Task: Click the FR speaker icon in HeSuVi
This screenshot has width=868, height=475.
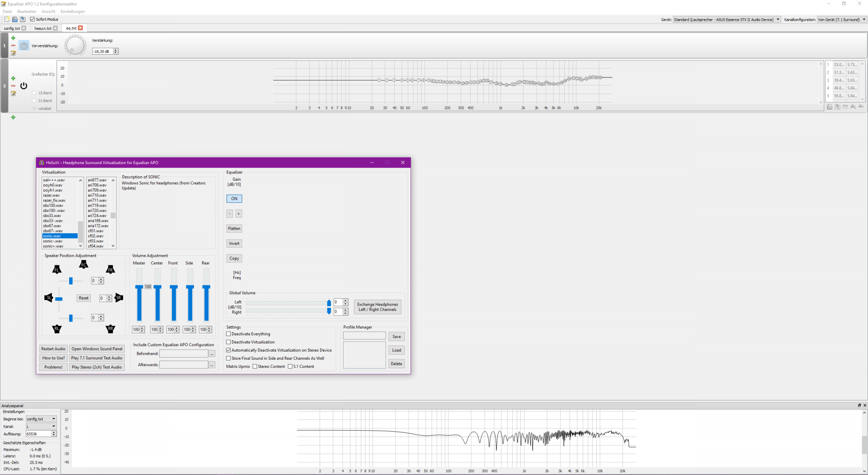Action: [x=110, y=270]
